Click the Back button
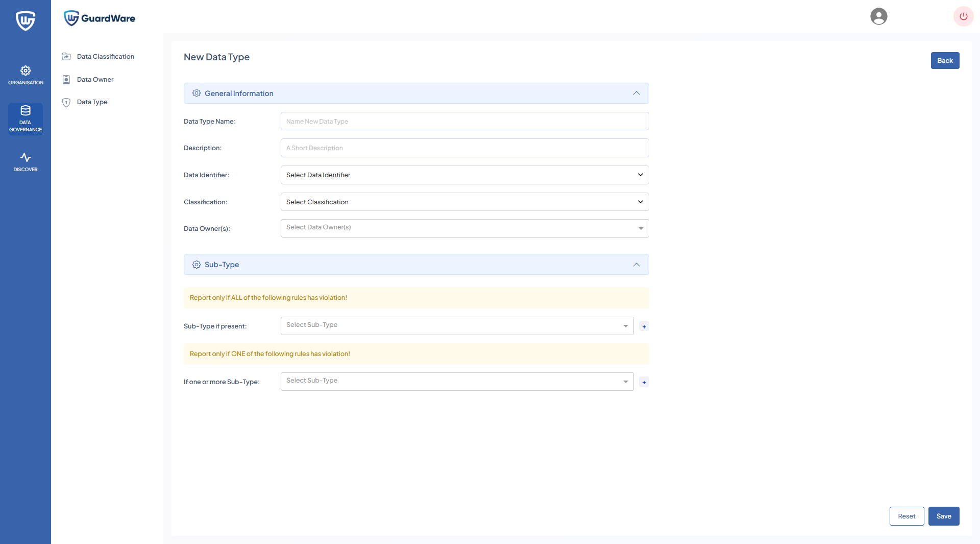 (x=945, y=61)
